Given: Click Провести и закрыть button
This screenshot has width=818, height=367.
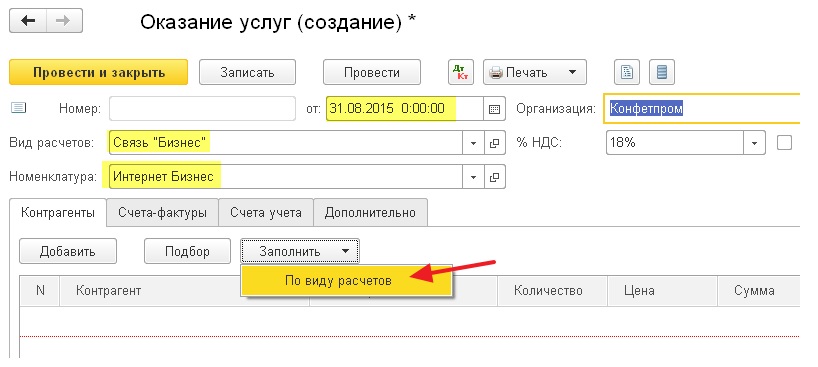Looking at the screenshot, I should click(99, 72).
